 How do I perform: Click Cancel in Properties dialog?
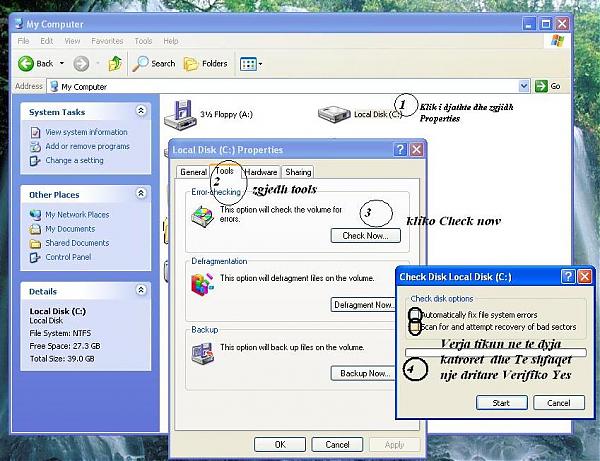[337, 445]
